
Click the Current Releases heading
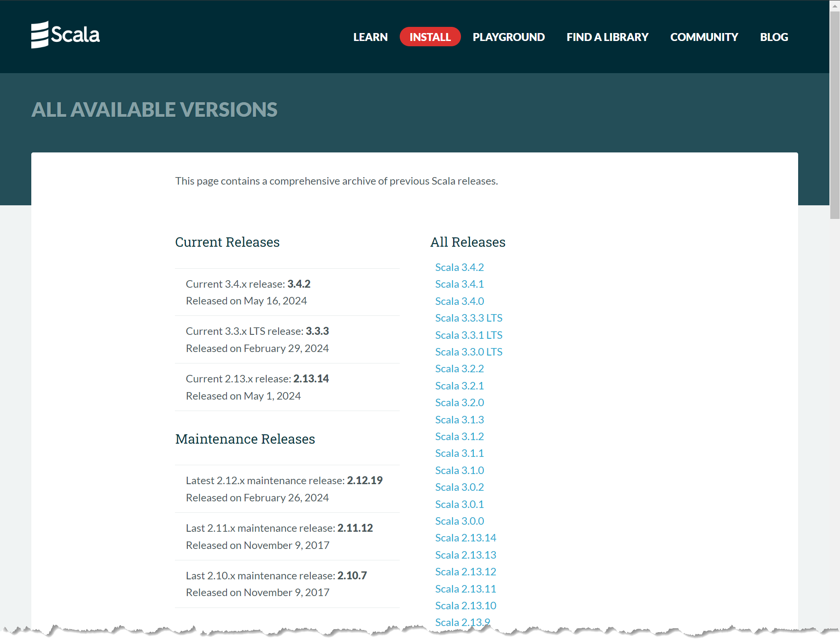pos(227,242)
